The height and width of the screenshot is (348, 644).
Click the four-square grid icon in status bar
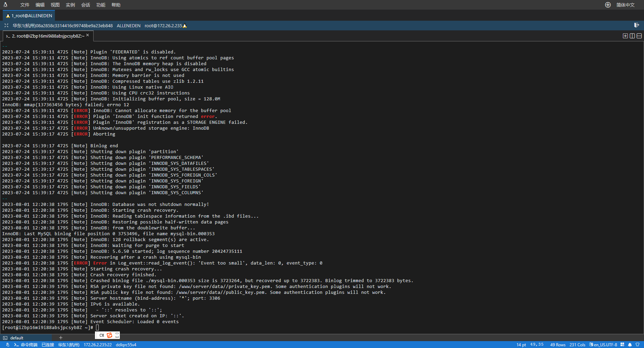tap(622, 345)
